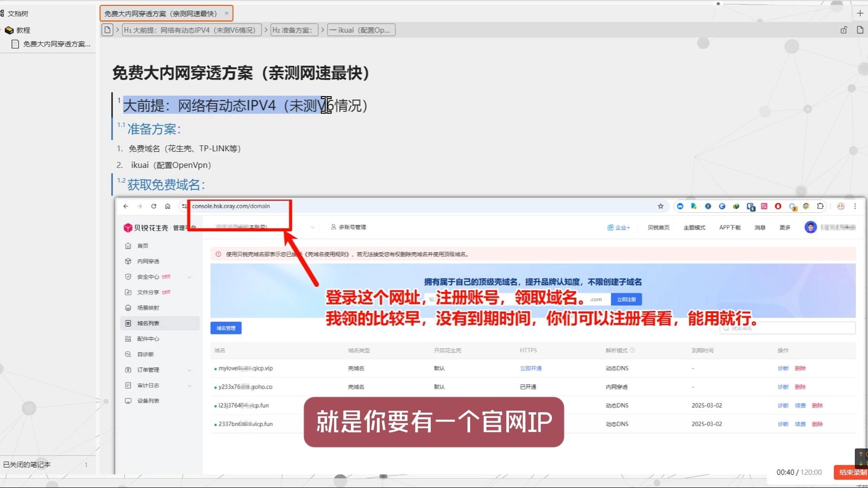The width and height of the screenshot is (868, 488).
Task: Click the 结束录制 recording button
Action: pos(850,472)
